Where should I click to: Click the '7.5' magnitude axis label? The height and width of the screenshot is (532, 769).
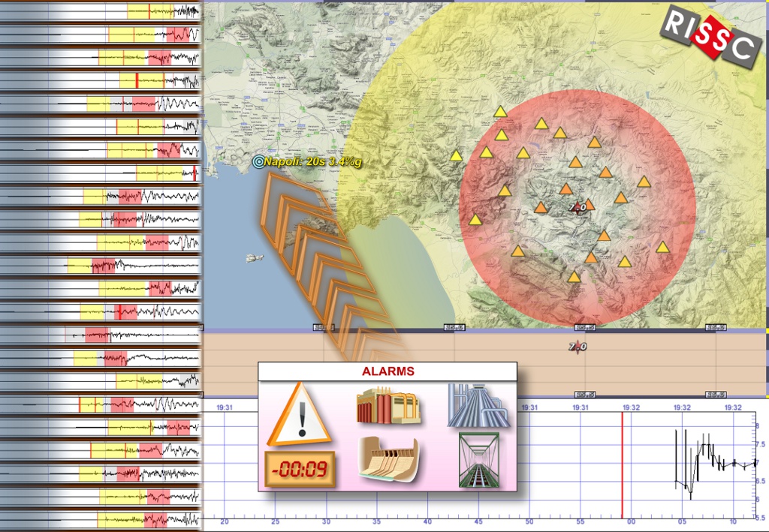click(x=760, y=444)
